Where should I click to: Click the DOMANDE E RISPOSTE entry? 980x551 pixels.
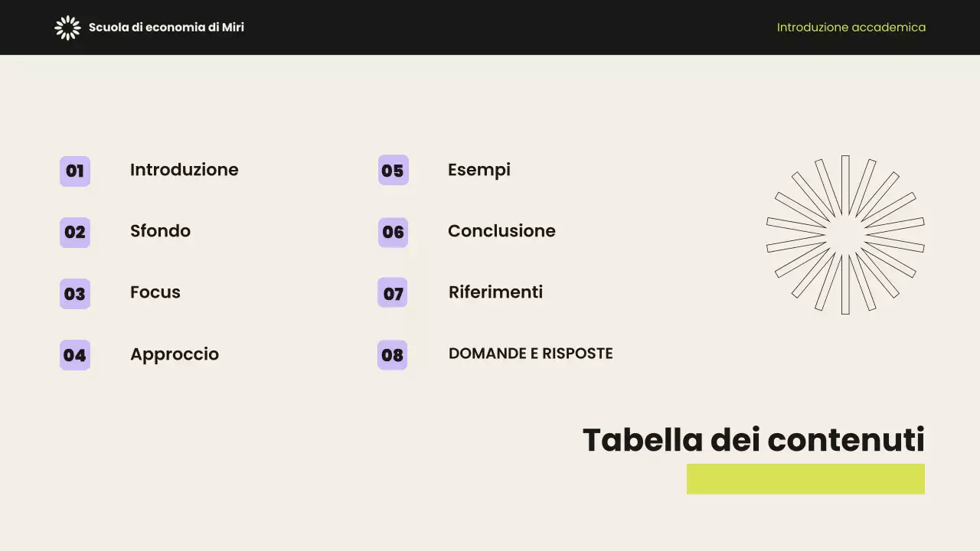[x=531, y=354]
